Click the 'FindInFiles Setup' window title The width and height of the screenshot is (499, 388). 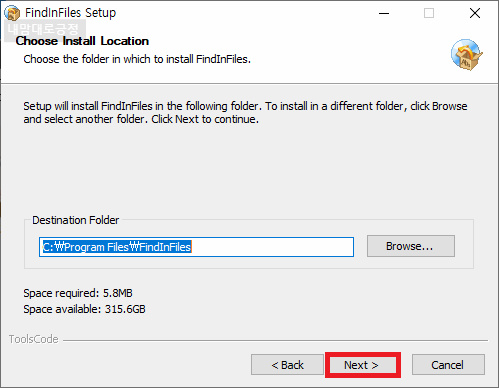(x=70, y=13)
